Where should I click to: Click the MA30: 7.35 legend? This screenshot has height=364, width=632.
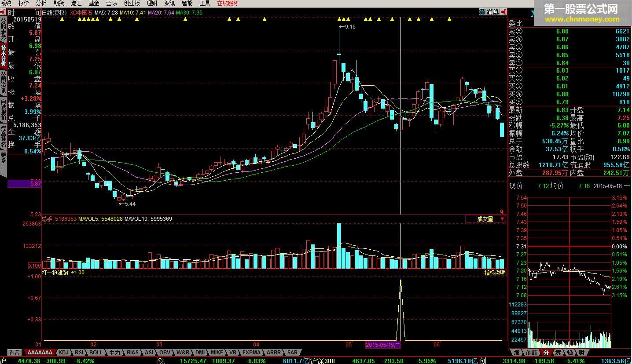[189, 12]
